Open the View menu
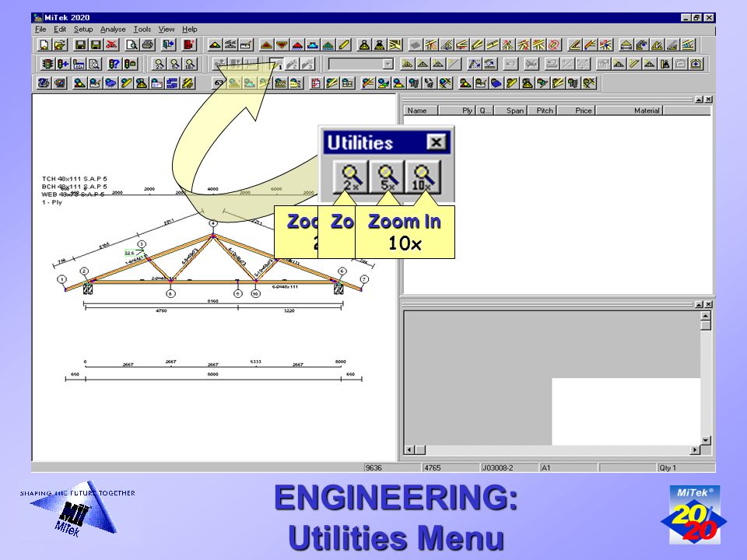Screen dimensions: 747x560 click(x=167, y=29)
